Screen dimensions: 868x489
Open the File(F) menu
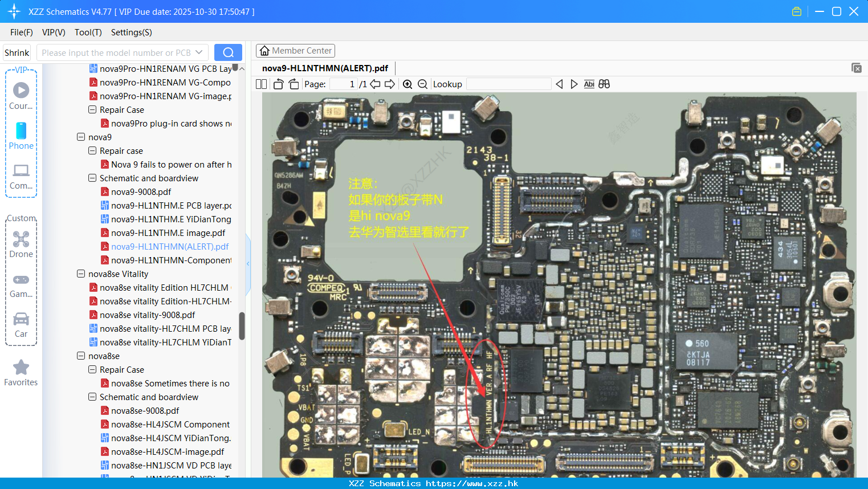click(x=21, y=32)
